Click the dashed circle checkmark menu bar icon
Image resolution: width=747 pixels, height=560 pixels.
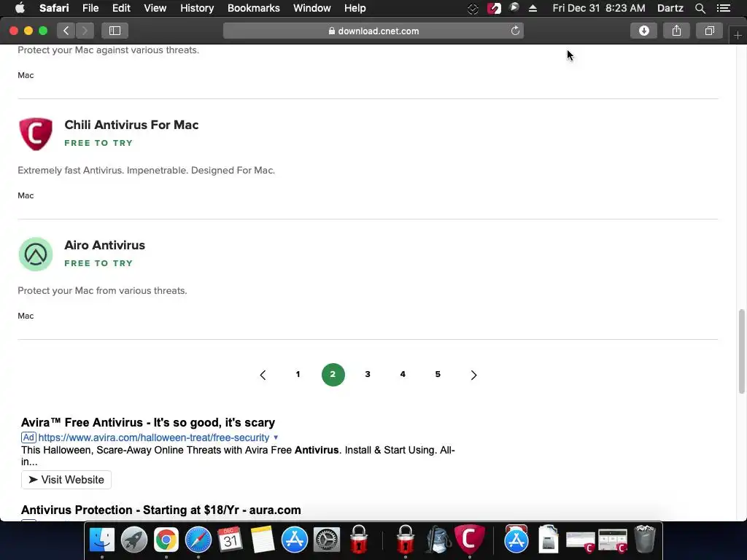tap(473, 9)
